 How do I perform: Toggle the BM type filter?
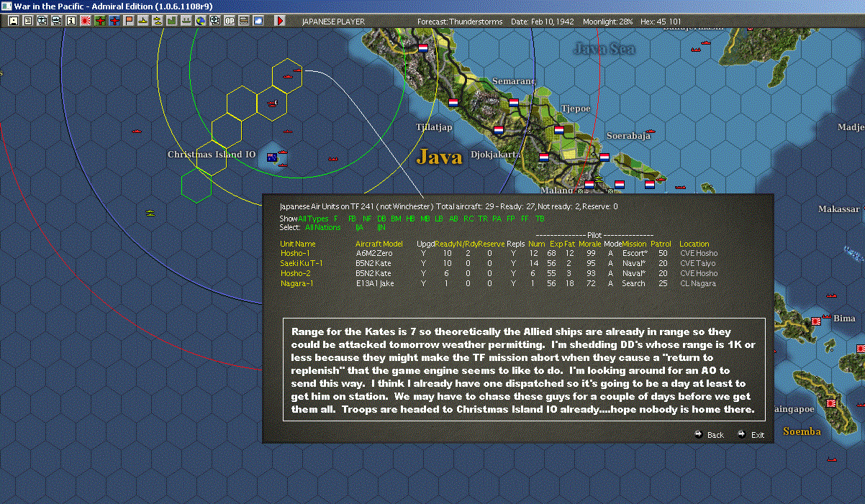396,219
